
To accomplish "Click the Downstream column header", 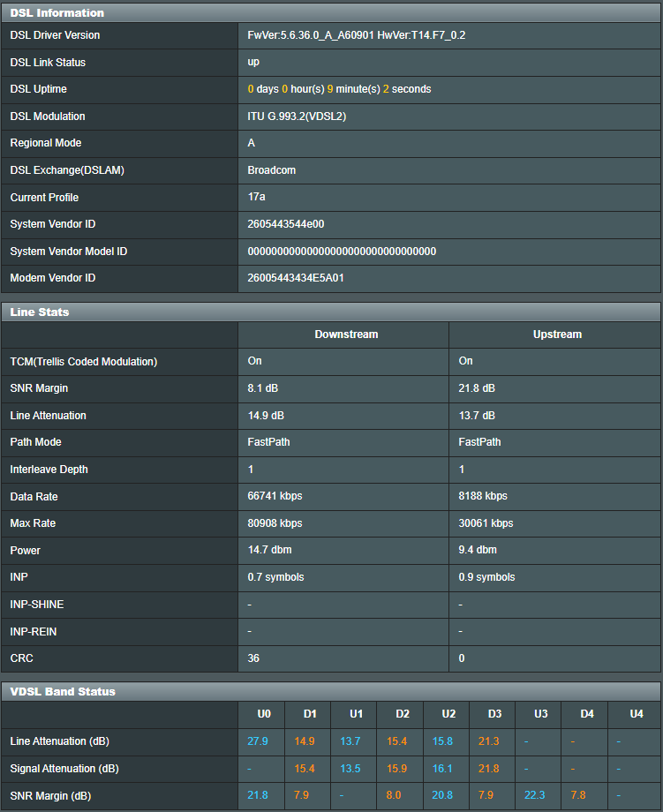I will pyautogui.click(x=346, y=335).
